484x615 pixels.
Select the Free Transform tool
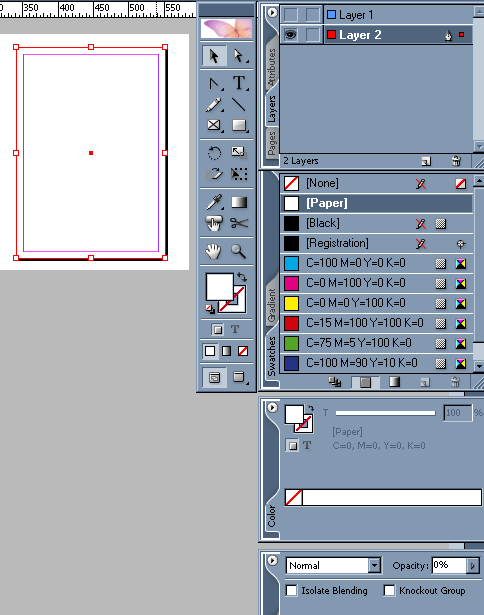pos(239,173)
